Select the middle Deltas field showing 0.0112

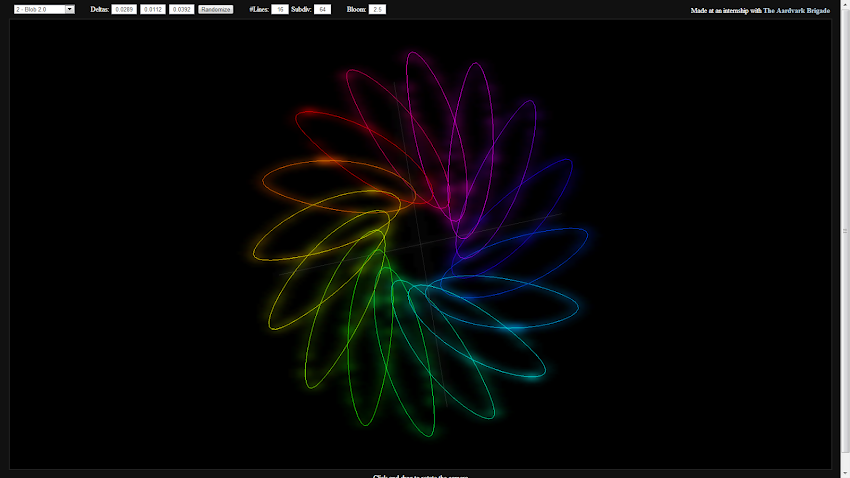point(153,9)
